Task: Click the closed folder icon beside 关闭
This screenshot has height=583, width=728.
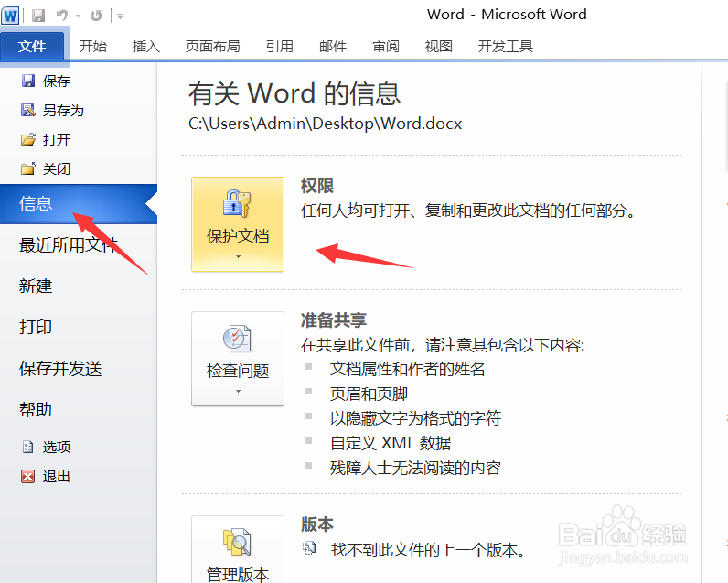Action: pos(28,168)
